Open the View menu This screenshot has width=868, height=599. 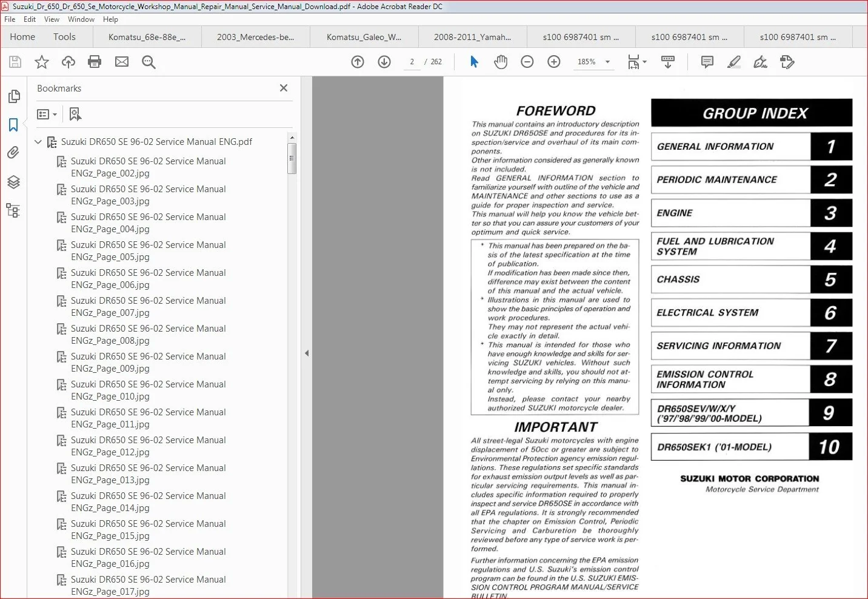(x=52, y=19)
